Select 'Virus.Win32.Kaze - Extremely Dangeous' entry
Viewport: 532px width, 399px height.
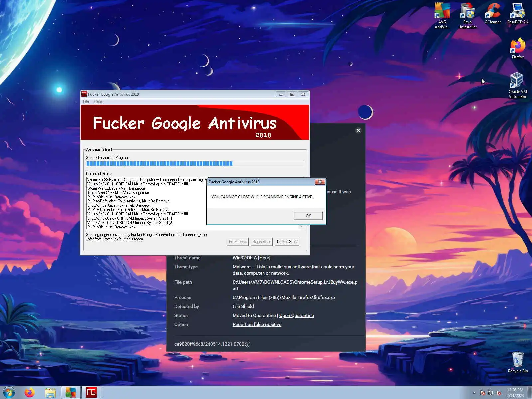[x=119, y=205]
